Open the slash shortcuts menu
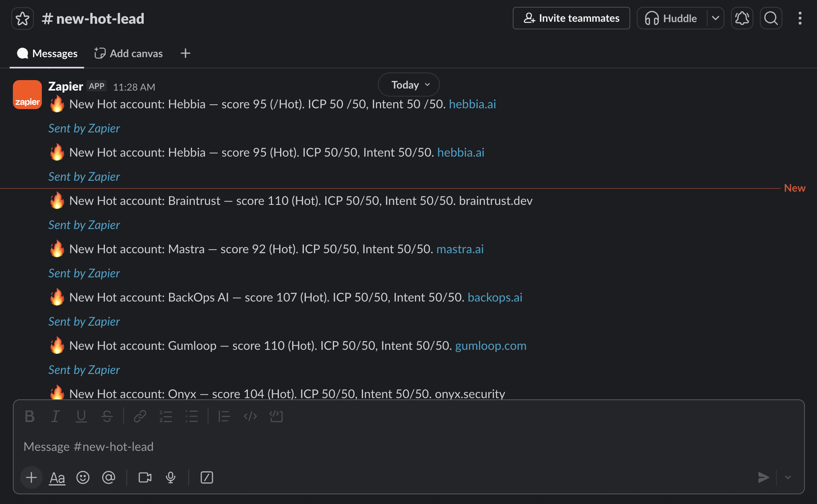This screenshot has height=504, width=817. coord(207,477)
